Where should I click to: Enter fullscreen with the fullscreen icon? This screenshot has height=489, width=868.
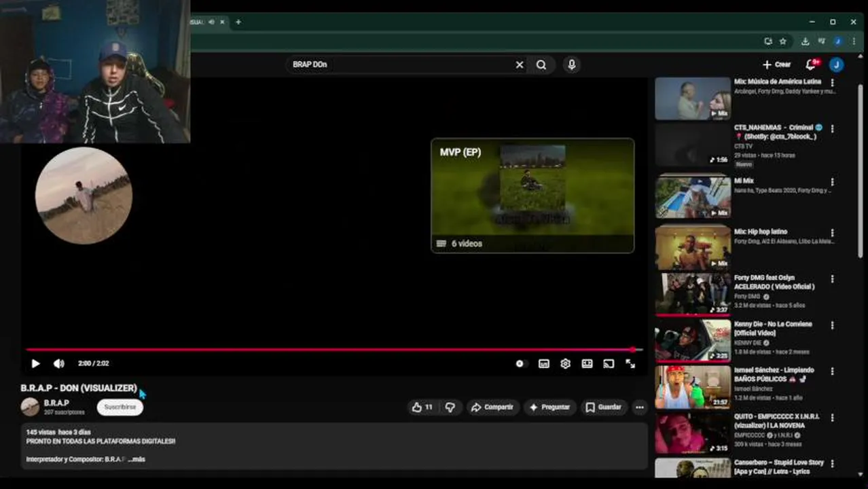coord(630,363)
